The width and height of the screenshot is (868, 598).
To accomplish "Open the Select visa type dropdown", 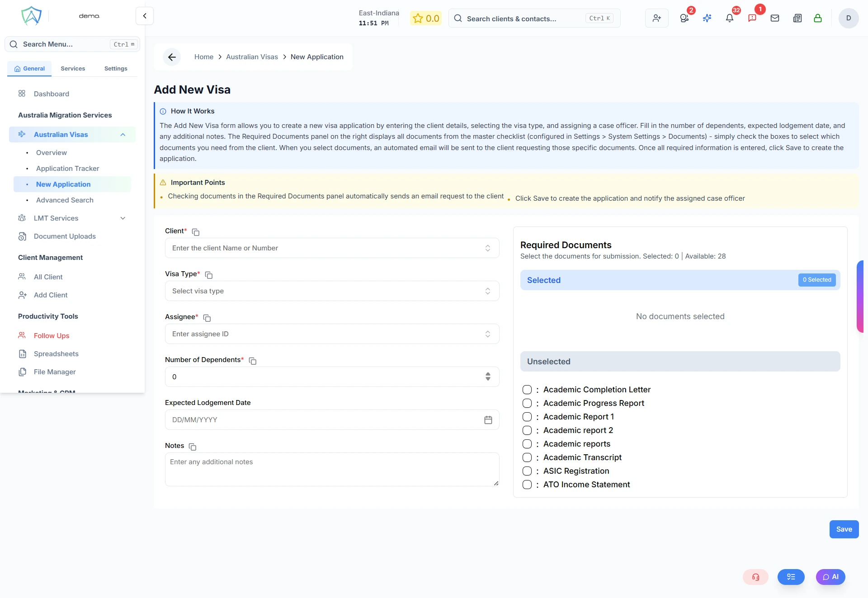I will click(332, 291).
